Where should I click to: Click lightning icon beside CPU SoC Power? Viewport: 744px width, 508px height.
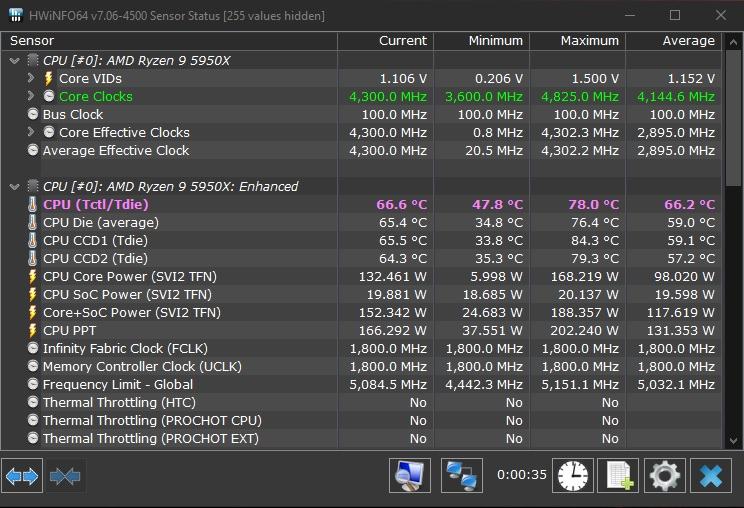click(32, 295)
